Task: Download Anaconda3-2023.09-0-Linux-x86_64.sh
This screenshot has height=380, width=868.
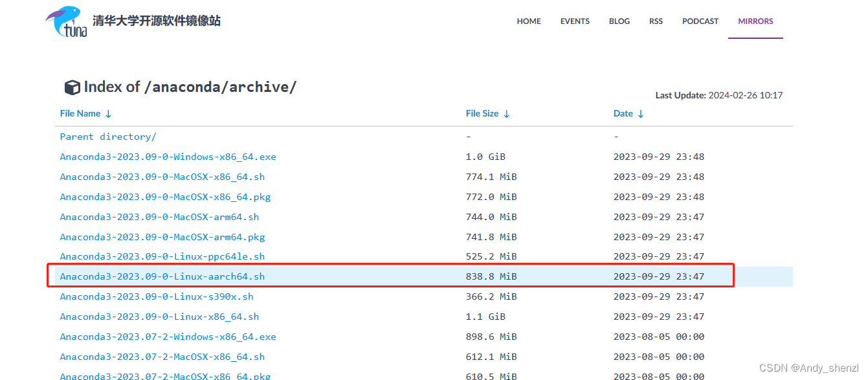Action: click(x=159, y=317)
